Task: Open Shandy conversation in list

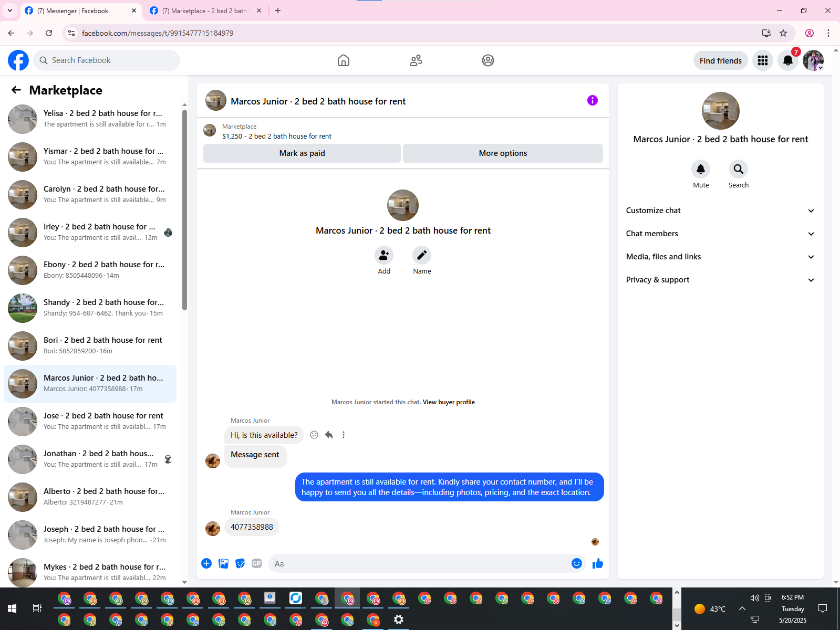Action: coord(90,308)
